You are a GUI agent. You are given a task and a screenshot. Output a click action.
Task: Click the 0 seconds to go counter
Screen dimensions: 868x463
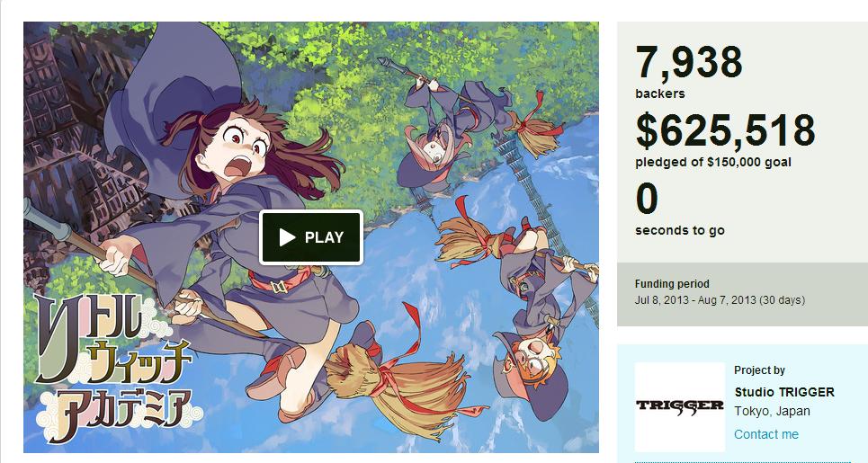point(647,200)
